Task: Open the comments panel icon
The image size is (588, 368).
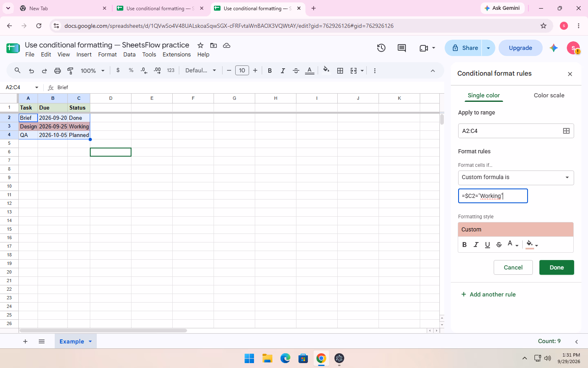Action: pos(402,48)
